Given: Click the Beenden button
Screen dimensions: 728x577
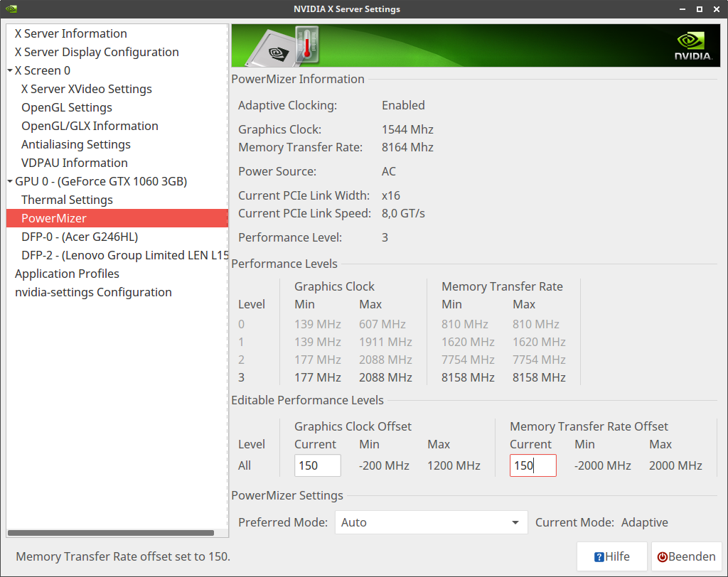Looking at the screenshot, I should [686, 556].
